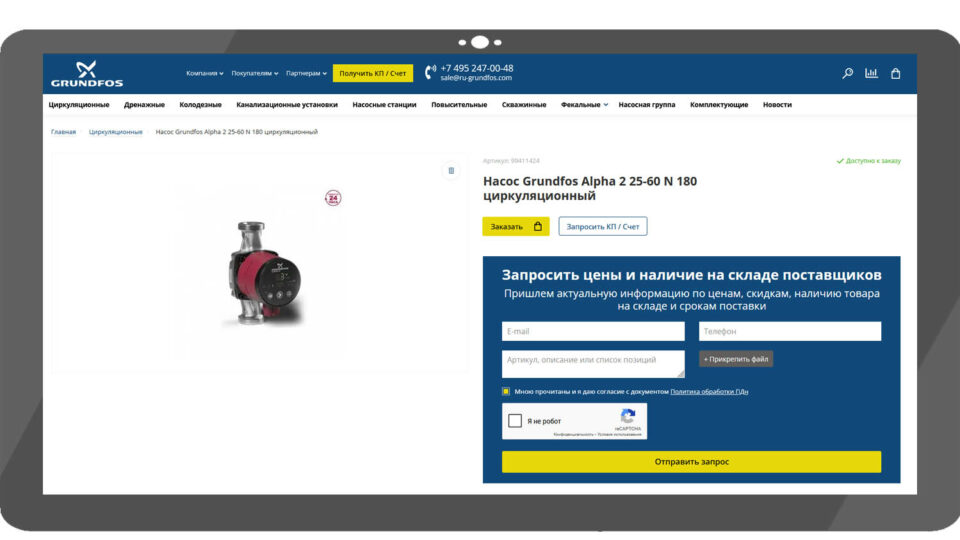Open the comparison chart icon in header
Screen dimensions: 960x540
click(871, 73)
